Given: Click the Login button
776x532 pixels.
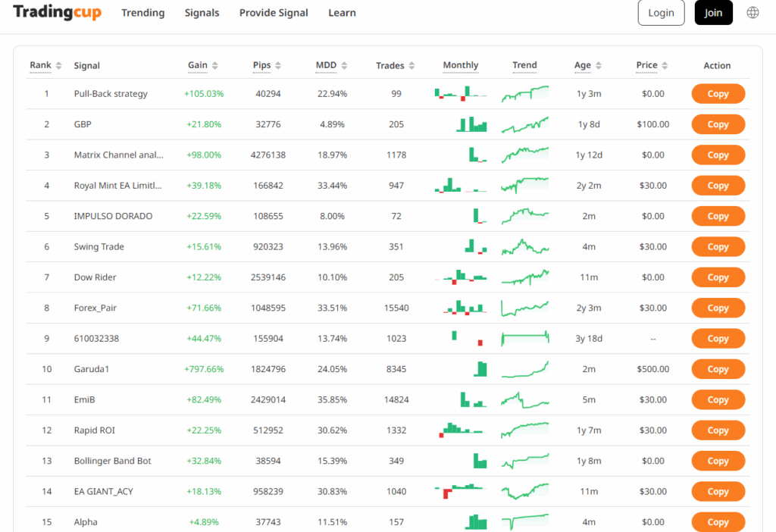Looking at the screenshot, I should click(x=661, y=13).
